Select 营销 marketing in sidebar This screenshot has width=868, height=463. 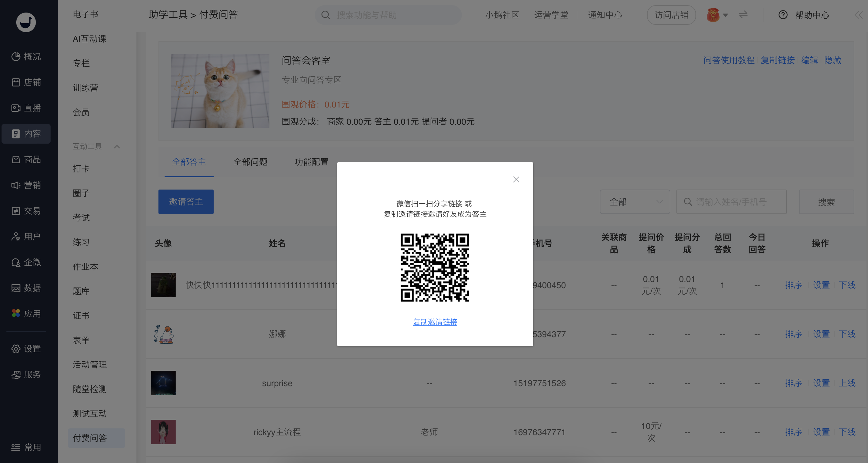[x=26, y=185]
